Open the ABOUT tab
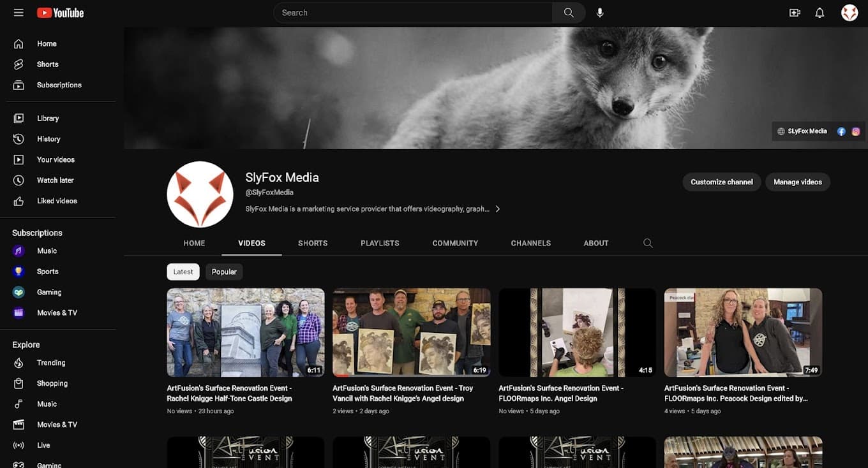868x468 pixels. 596,243
